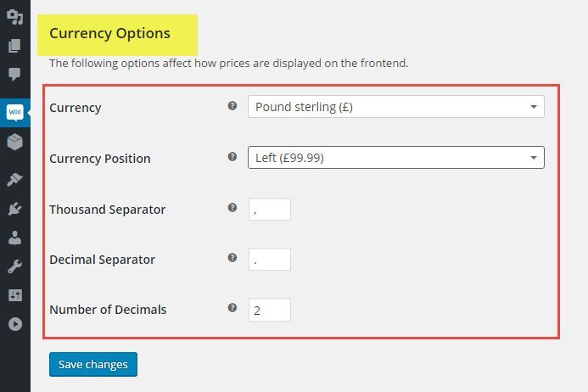Click the Number of Decimals input field
The width and height of the screenshot is (588, 392).
270,310
